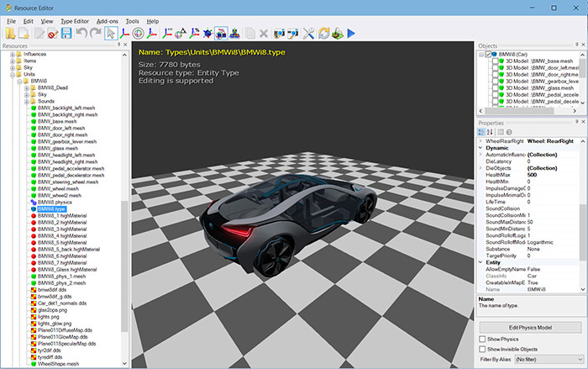Click the Redo arrow in the toolbar
Viewport: 588px width, 369px height.
point(96,34)
